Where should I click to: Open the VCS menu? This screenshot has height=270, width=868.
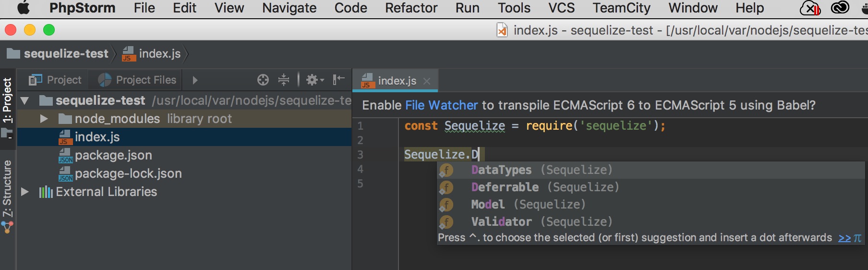[x=561, y=8]
